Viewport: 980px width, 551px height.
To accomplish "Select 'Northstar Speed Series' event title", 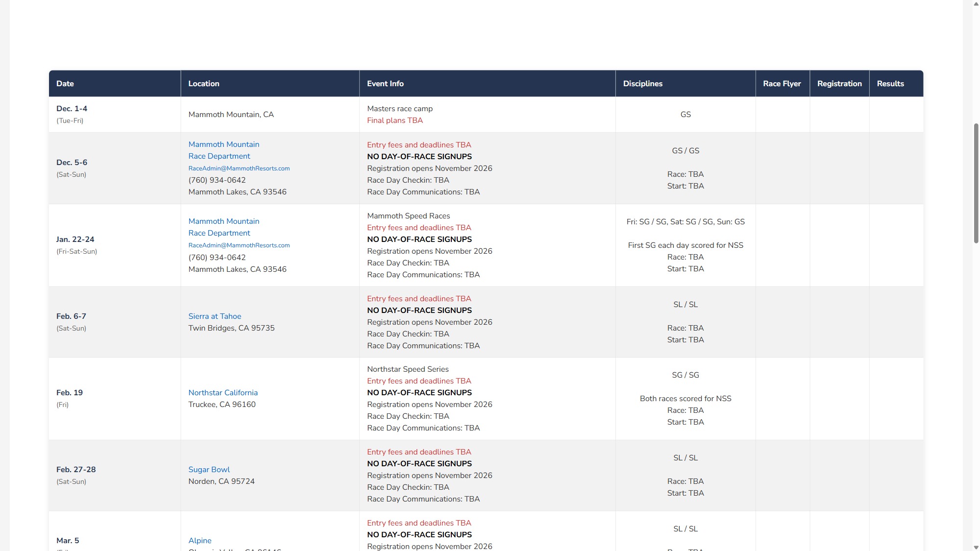I will click(408, 369).
